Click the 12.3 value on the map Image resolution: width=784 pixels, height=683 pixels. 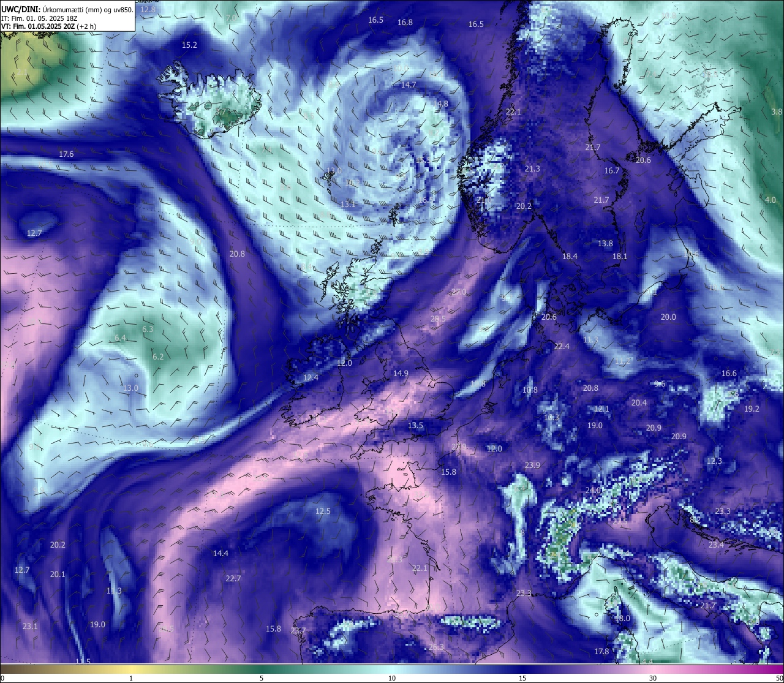(714, 461)
